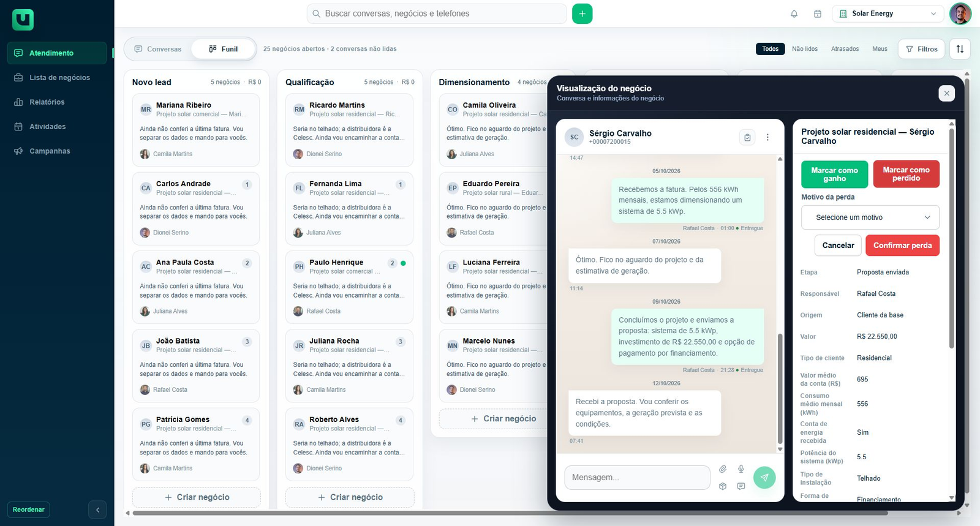This screenshot has height=526, width=980.
Task: Open the Solar Energy workspace dropdown
Action: tap(888, 13)
